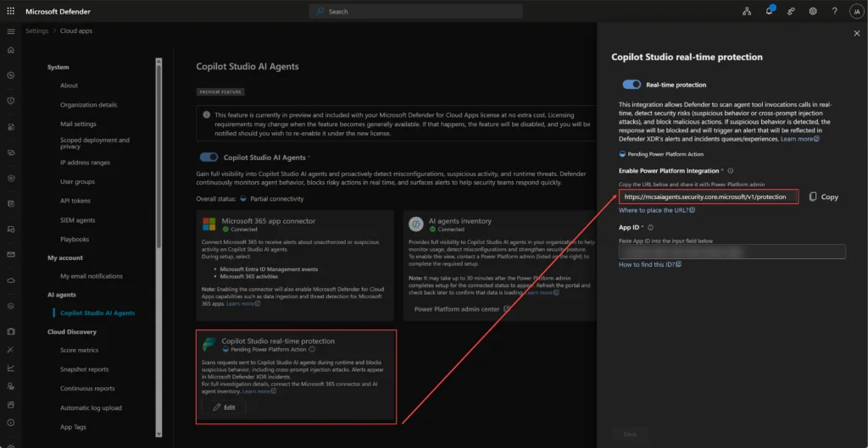Open the notifications bell icon

click(x=769, y=11)
